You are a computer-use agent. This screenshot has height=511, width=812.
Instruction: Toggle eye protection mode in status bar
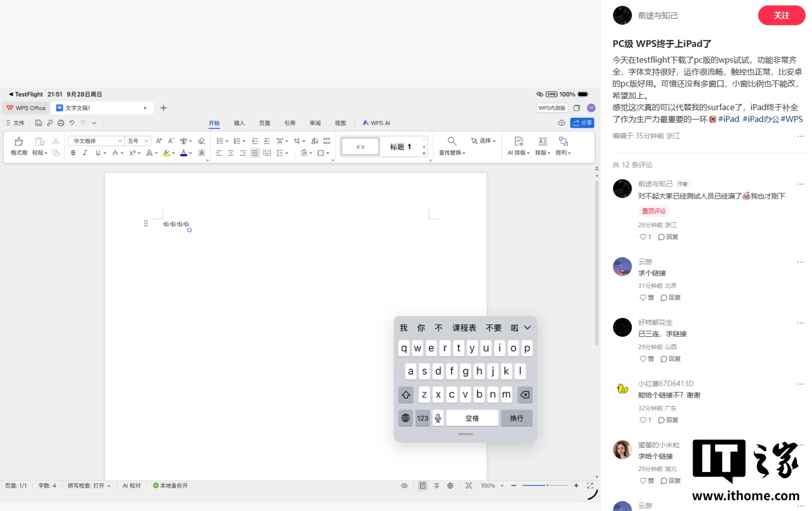click(x=404, y=486)
